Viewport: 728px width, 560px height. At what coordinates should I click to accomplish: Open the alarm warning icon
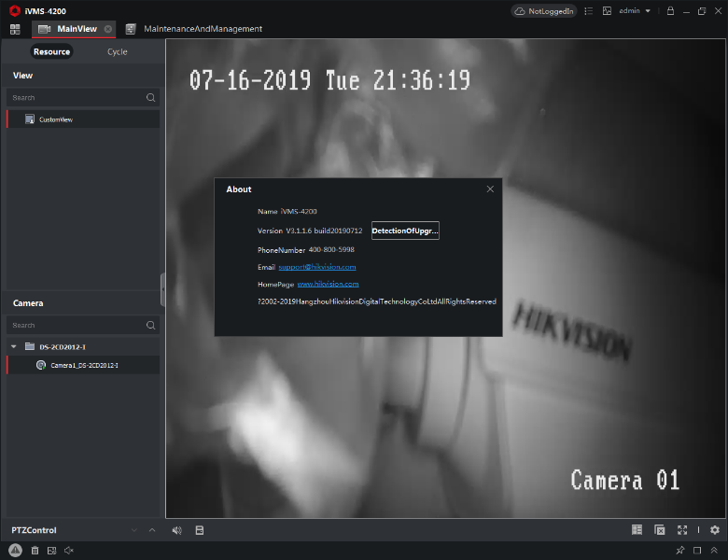15,551
